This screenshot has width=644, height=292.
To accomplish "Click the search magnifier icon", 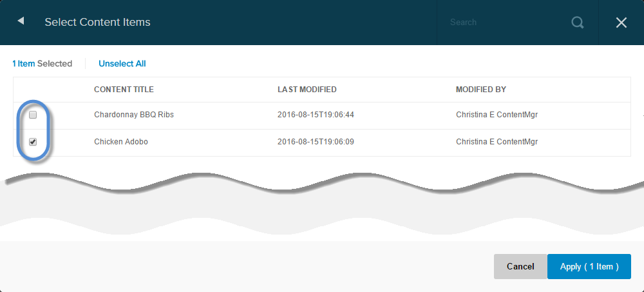I will (x=578, y=22).
